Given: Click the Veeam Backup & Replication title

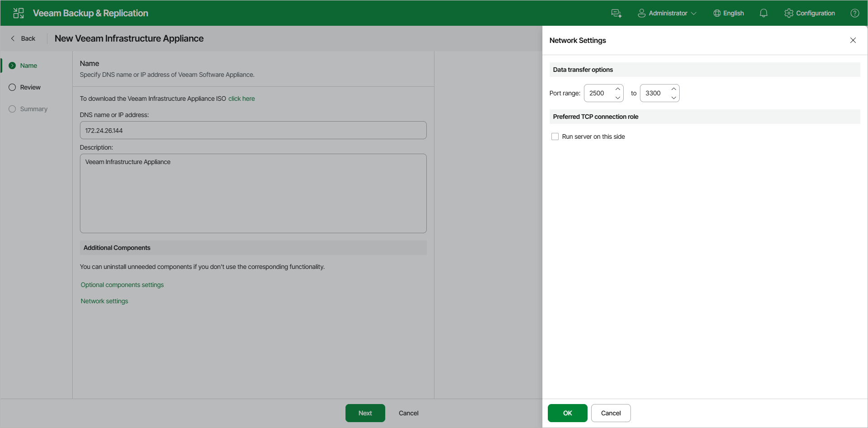Looking at the screenshot, I should tap(90, 13).
